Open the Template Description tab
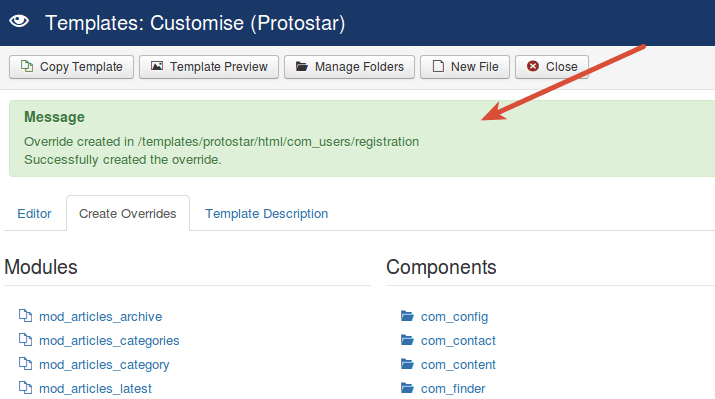The height and width of the screenshot is (399, 715). 266,213
